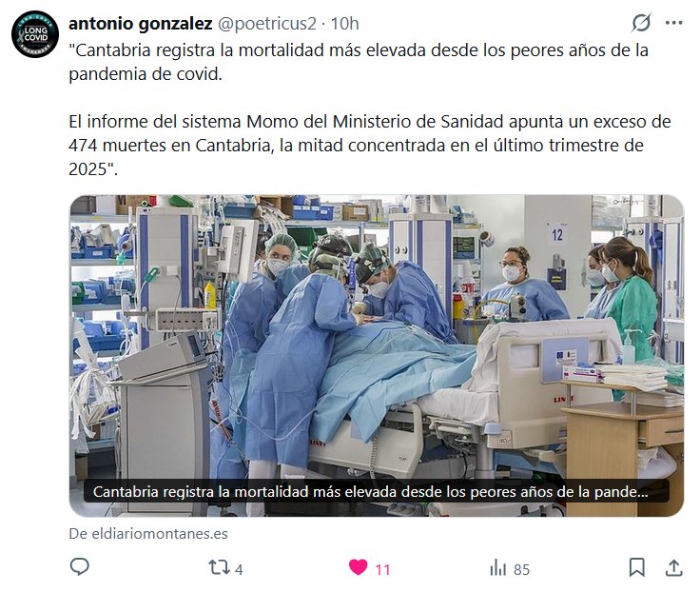Bookmark this post
Viewport: 700px width, 592px height.
point(636,568)
